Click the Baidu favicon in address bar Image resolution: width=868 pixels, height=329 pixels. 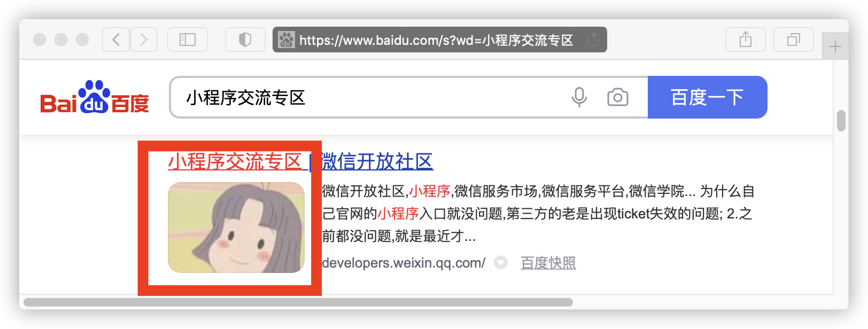(x=286, y=40)
